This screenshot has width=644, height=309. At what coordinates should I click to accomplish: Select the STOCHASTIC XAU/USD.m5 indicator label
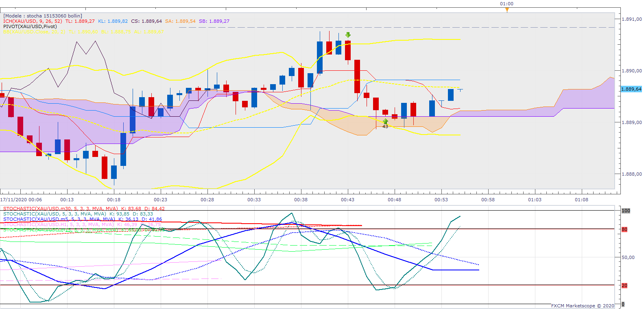59,219
